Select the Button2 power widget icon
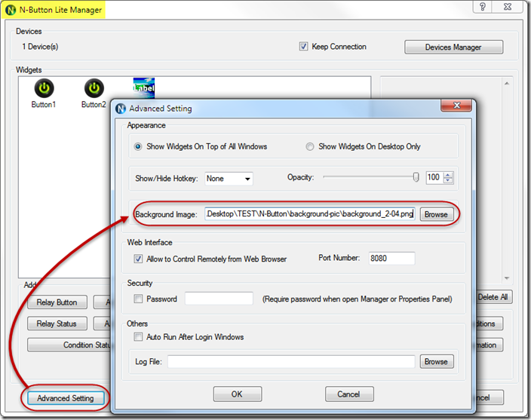Image resolution: width=531 pixels, height=420 pixels. [x=94, y=88]
